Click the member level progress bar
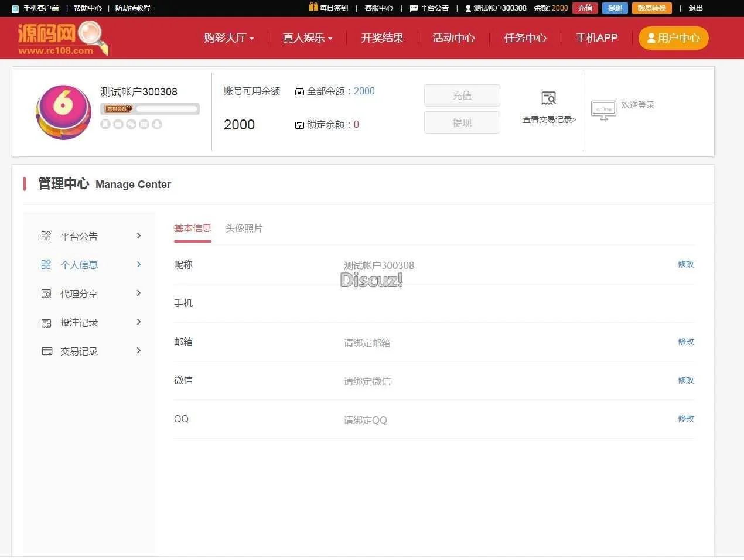 click(167, 109)
